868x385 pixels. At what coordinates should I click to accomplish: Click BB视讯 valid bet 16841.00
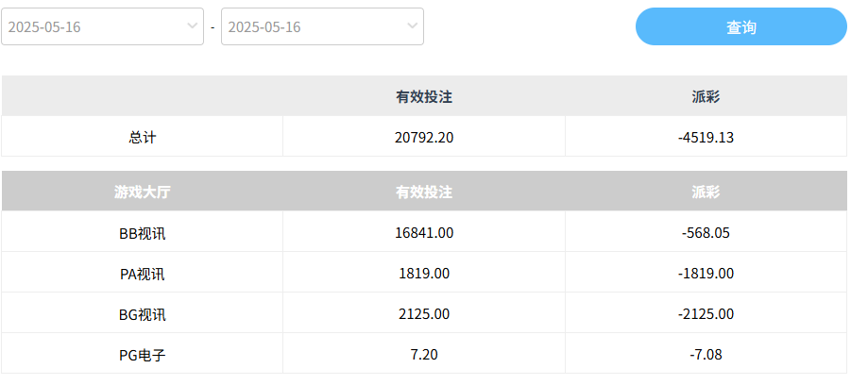click(x=424, y=233)
